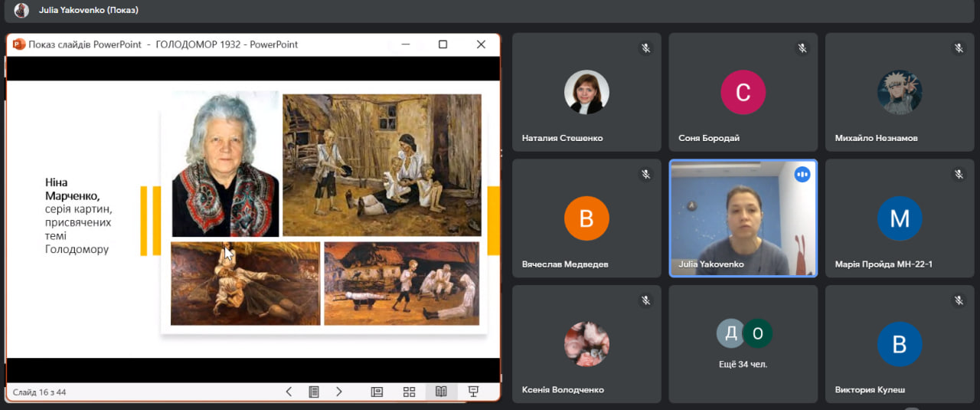The image size is (980, 410).
Task: Select Марія Пройда avatar M
Action: coord(900,218)
